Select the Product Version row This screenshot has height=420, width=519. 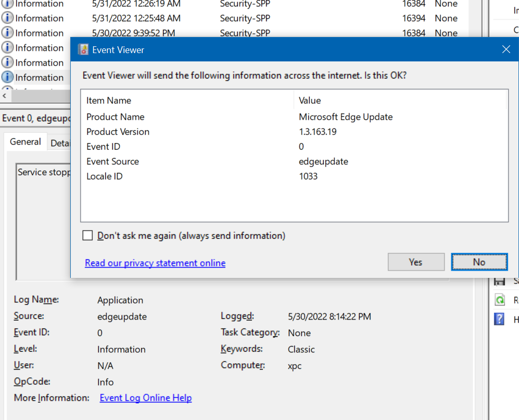(294, 132)
